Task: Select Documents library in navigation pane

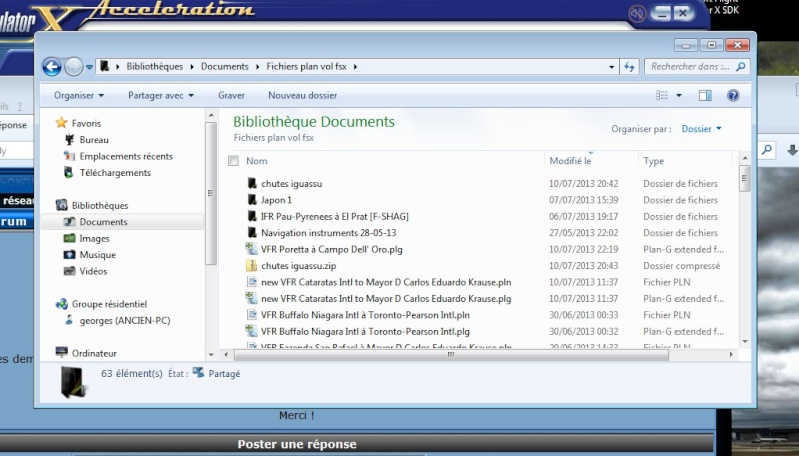Action: (x=103, y=222)
